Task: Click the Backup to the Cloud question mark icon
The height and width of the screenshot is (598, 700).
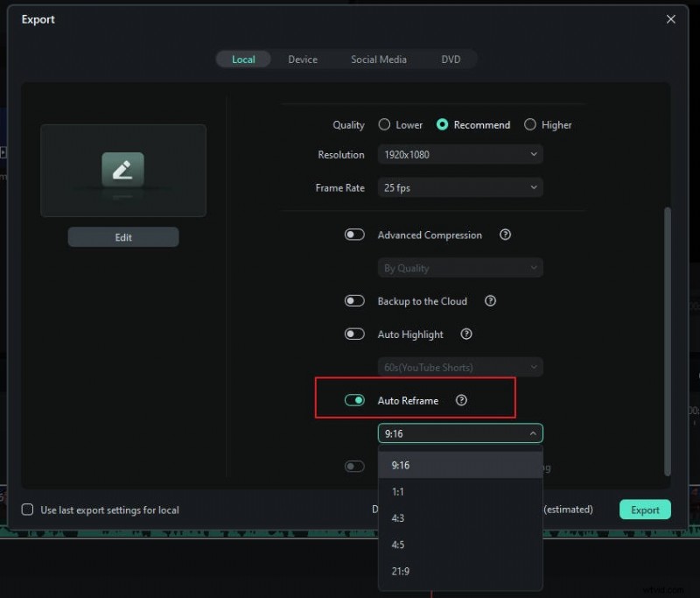Action: pos(491,300)
